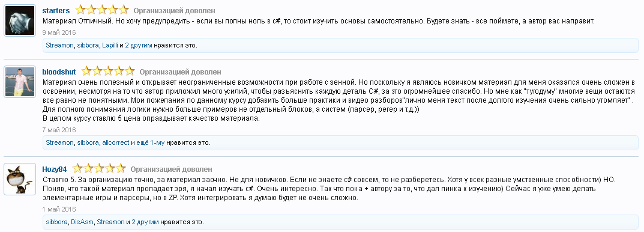Open allcorrect profile link
Viewport: 644px width, 232px height.
tap(116, 142)
